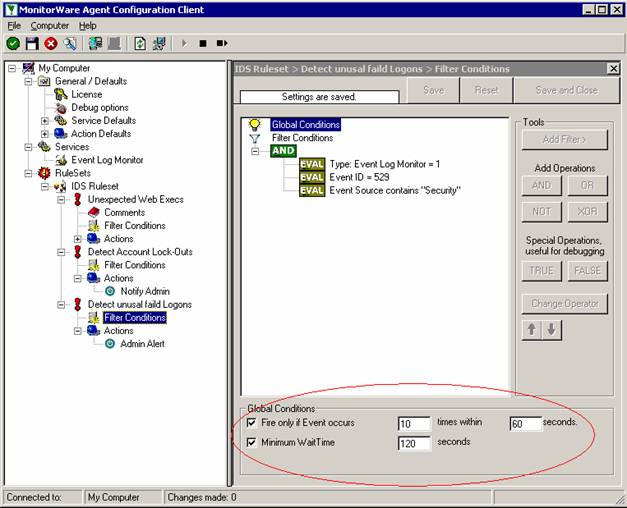Select Detect Account Lock-Outs rule

(x=140, y=252)
